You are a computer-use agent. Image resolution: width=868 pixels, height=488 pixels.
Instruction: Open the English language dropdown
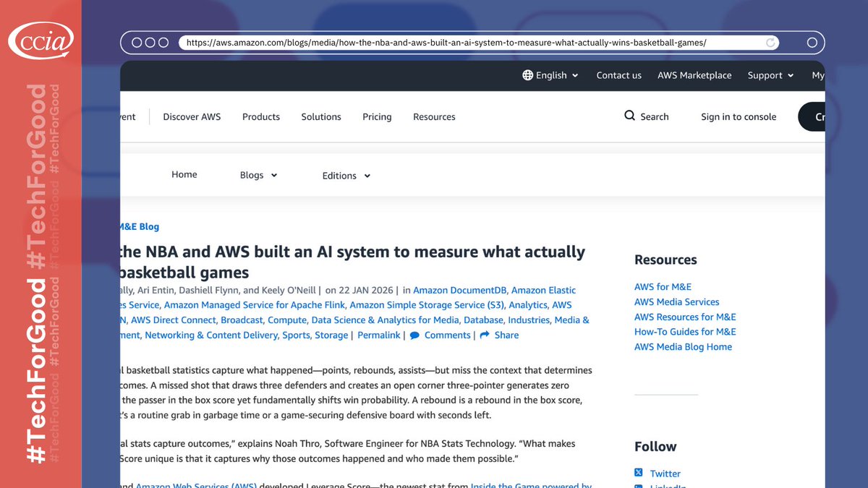[550, 75]
